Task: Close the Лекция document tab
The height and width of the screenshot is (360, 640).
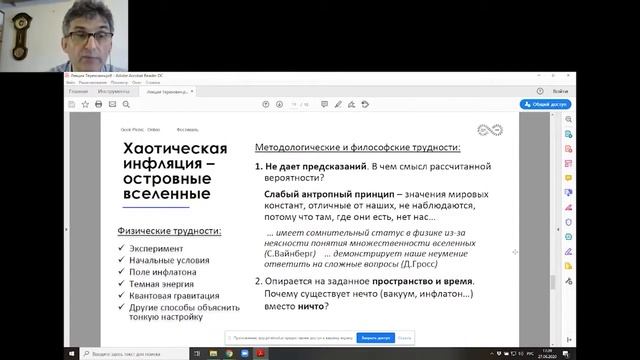Action: pos(192,91)
